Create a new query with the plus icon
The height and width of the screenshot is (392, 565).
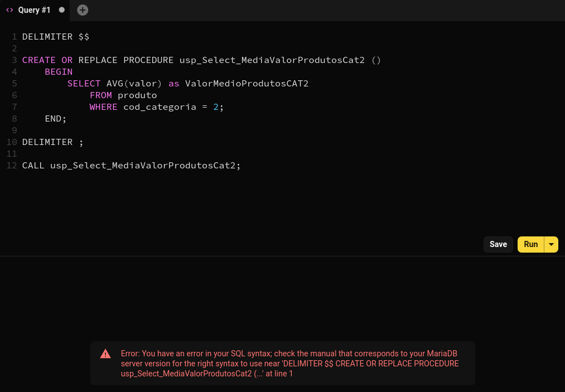pyautogui.click(x=82, y=9)
